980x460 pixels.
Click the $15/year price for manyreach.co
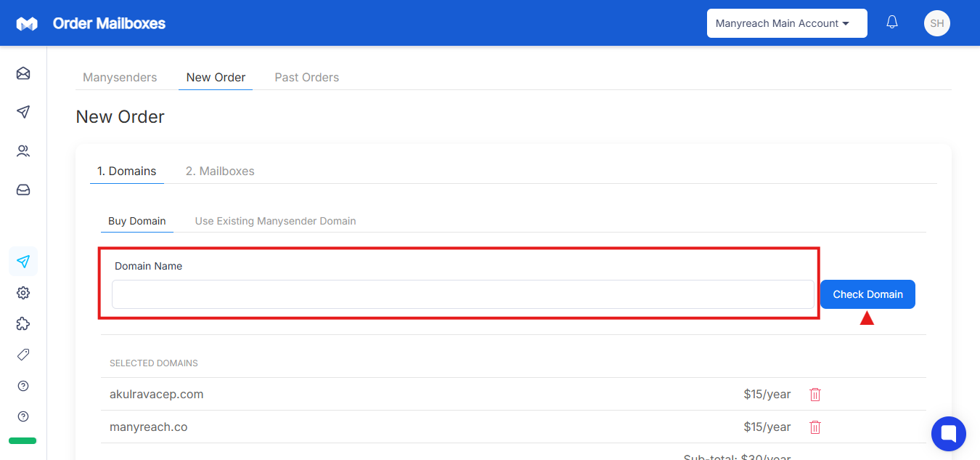767,427
